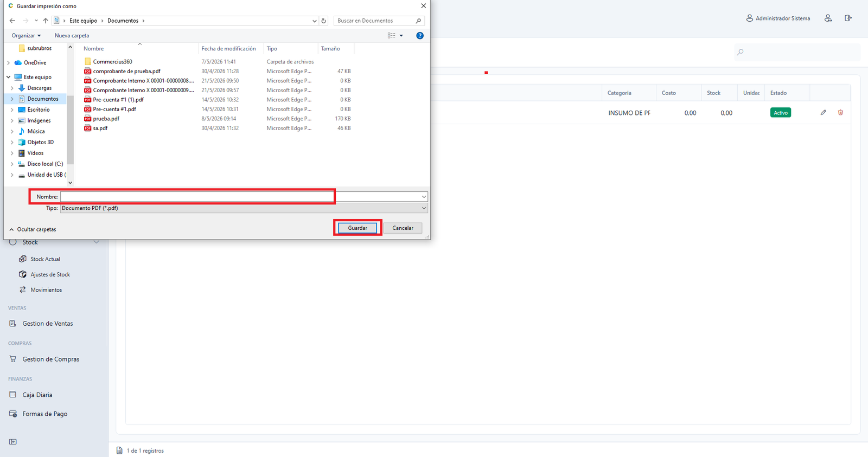Click the Guardar button
Viewport: 868px width, 457px height.
click(x=358, y=228)
